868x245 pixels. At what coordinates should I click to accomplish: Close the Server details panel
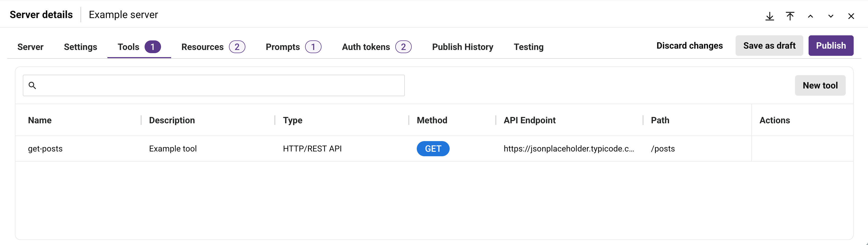pos(851,16)
